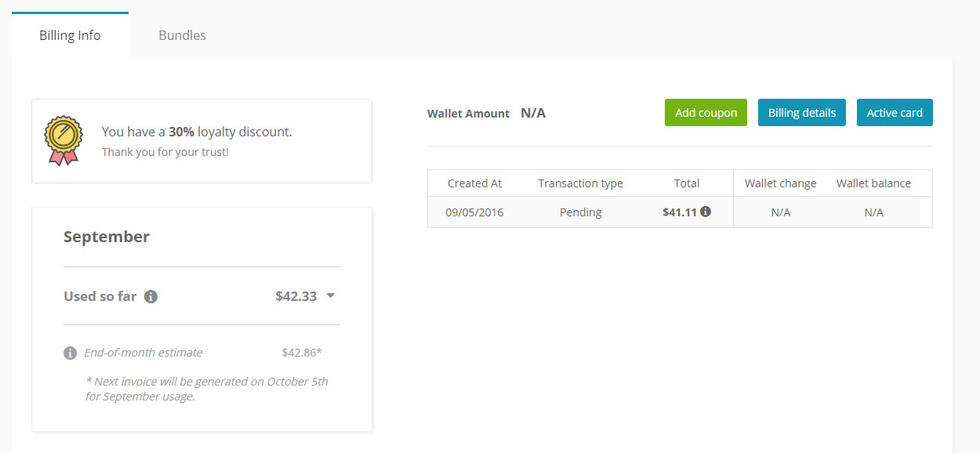The width and height of the screenshot is (980, 453).
Task: Click info icon beside Used so far
Action: tap(151, 297)
